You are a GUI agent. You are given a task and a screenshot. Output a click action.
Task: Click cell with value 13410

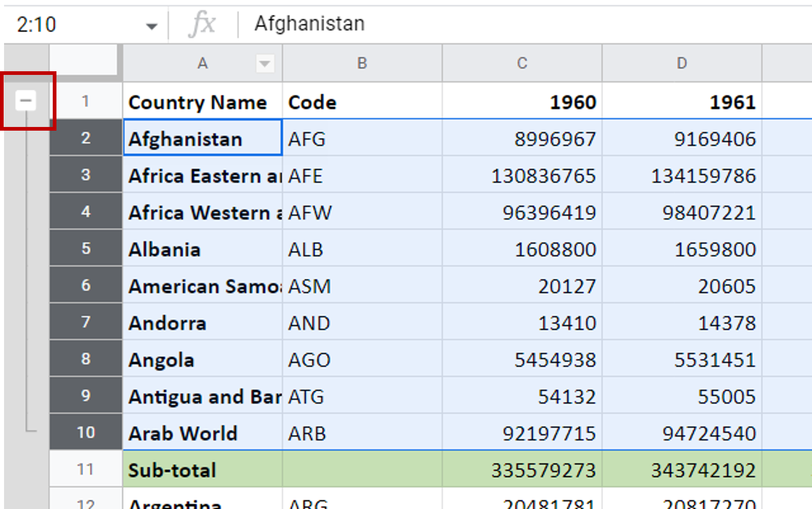tap(522, 321)
